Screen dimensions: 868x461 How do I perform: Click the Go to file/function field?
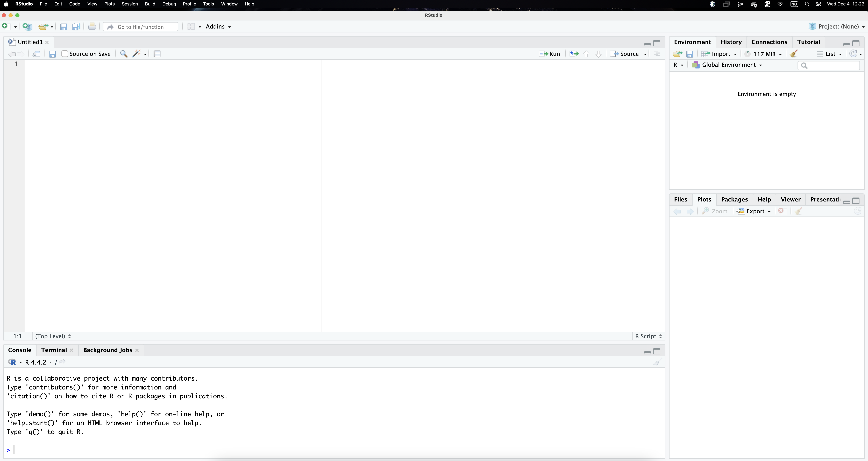click(x=140, y=27)
